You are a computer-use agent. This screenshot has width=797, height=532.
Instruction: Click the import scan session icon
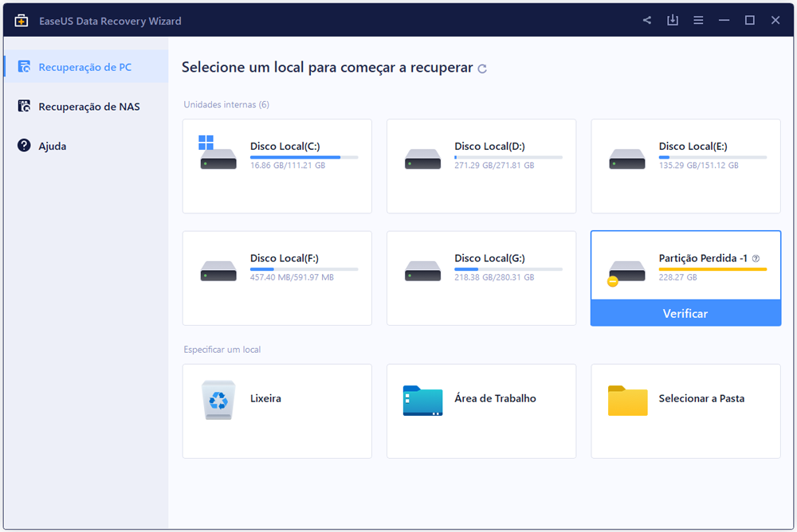[x=673, y=21]
